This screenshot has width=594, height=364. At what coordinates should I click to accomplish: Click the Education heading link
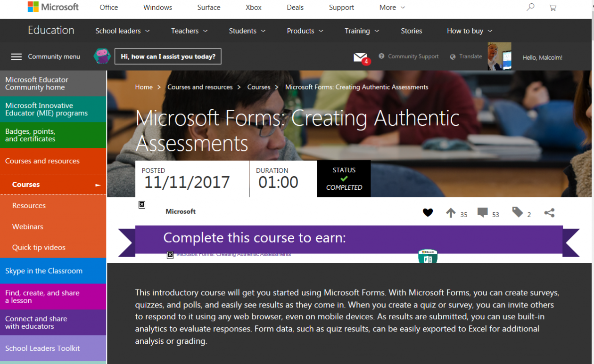pos(51,30)
